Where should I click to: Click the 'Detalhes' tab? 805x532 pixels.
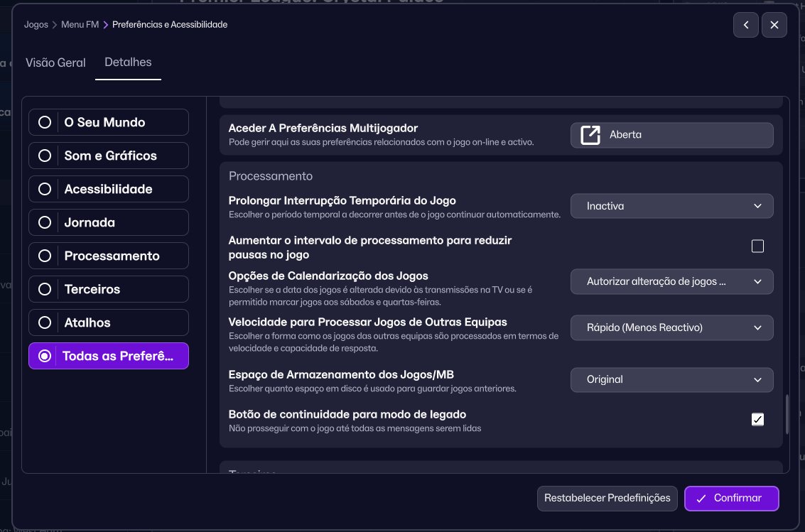[x=128, y=62]
